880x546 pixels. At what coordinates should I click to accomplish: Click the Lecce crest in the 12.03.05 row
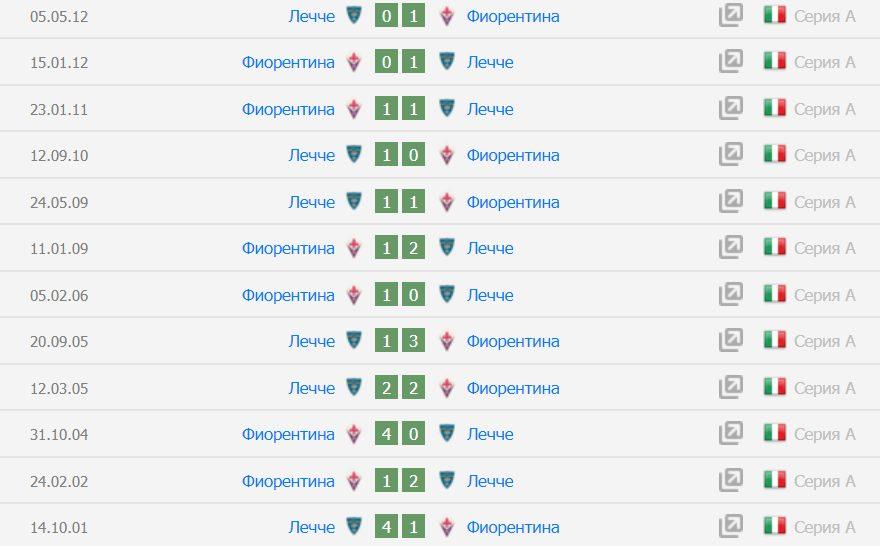[353, 387]
